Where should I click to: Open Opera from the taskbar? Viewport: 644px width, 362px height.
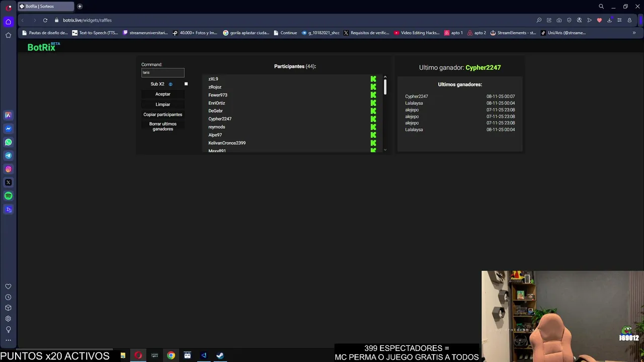coord(138,355)
